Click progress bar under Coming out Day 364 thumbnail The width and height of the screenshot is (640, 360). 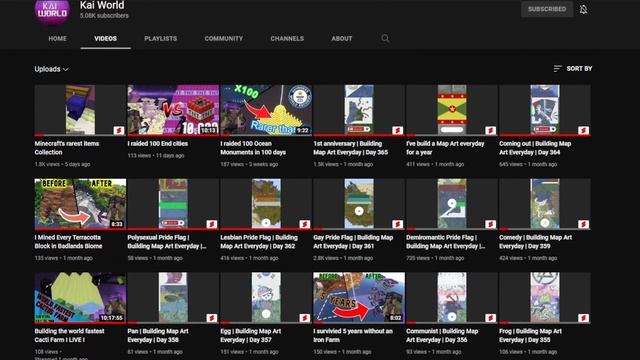tap(545, 135)
